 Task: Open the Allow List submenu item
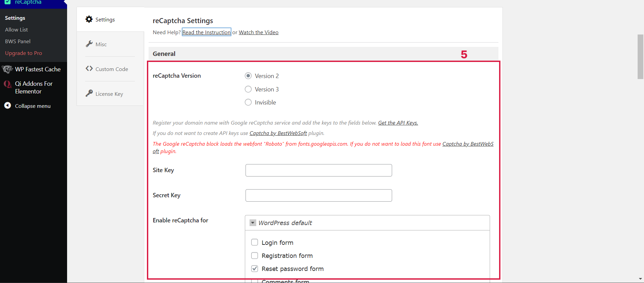tap(16, 29)
